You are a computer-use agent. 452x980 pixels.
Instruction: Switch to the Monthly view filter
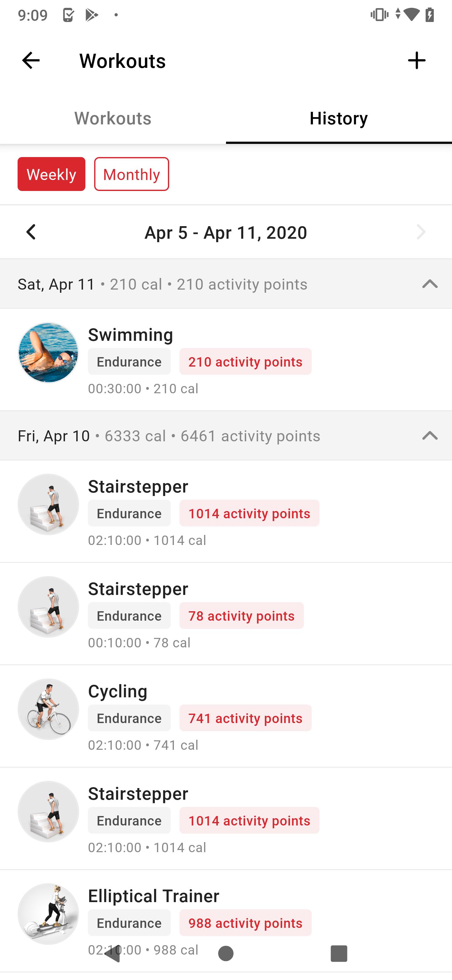tap(132, 174)
